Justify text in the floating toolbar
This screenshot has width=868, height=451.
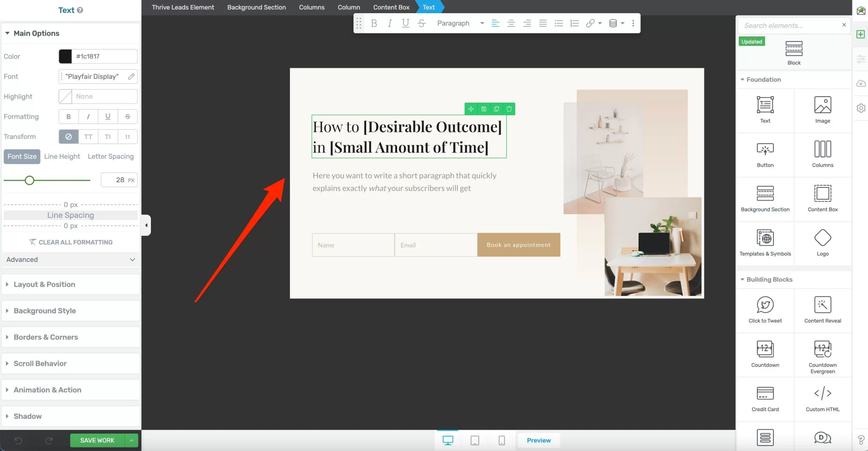tap(542, 23)
